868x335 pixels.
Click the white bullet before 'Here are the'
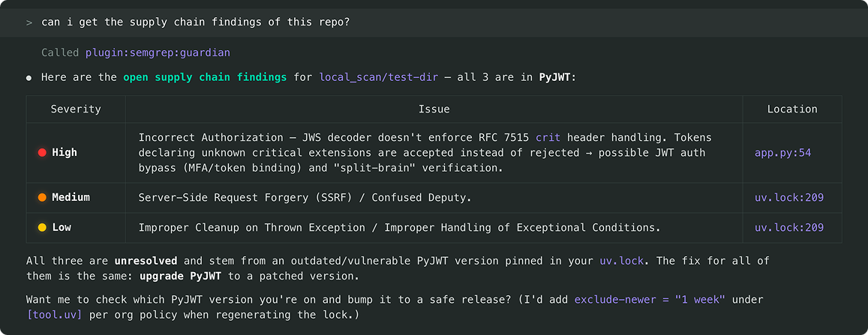coord(29,78)
